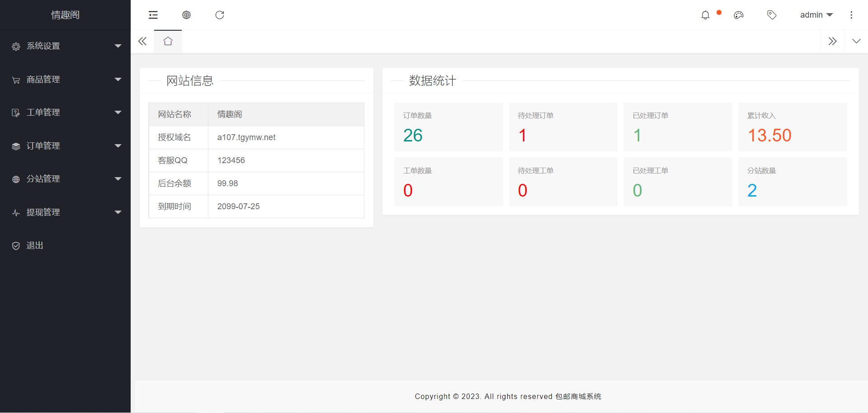The height and width of the screenshot is (413, 868).
Task: Open the vertical three-dot more menu
Action: click(851, 15)
